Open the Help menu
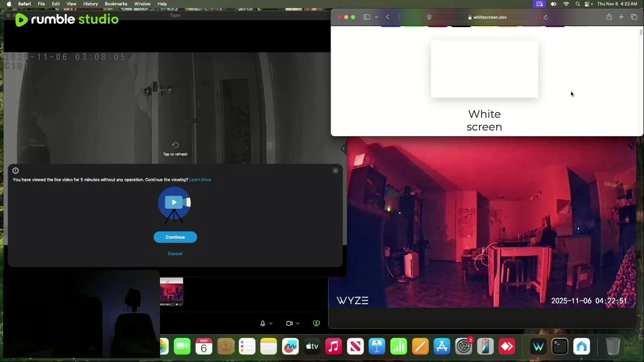 (x=162, y=4)
